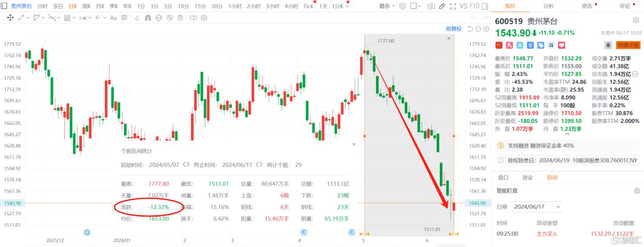Toggle lock on all drawings
Viewport: 644px width, 247px height.
point(159,18)
